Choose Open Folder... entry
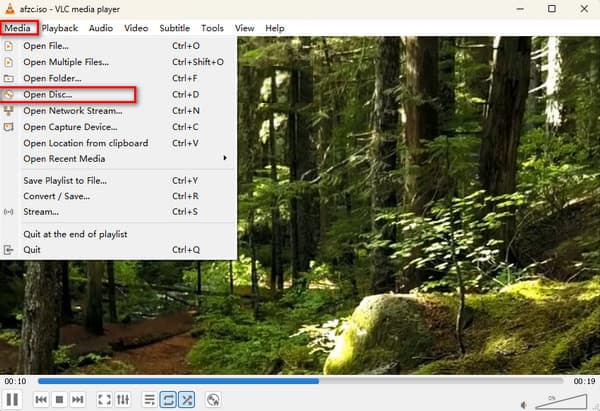Viewport: 600px width, 411px height. 118,78
